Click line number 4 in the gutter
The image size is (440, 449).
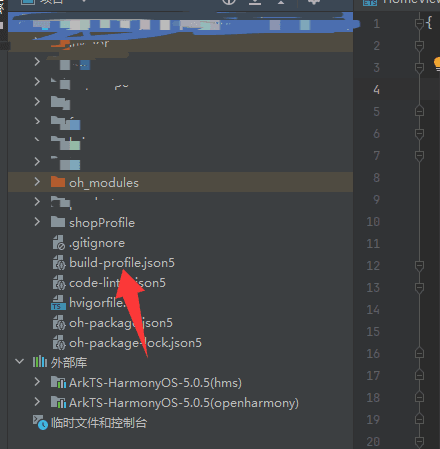376,89
